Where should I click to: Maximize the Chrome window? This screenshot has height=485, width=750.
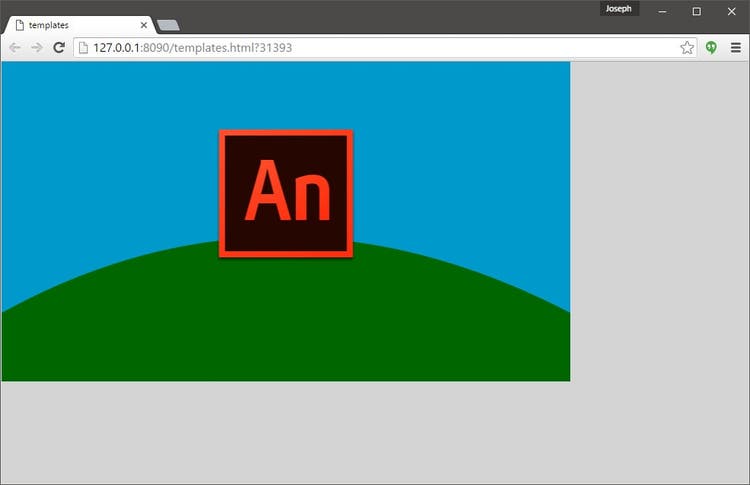click(697, 10)
